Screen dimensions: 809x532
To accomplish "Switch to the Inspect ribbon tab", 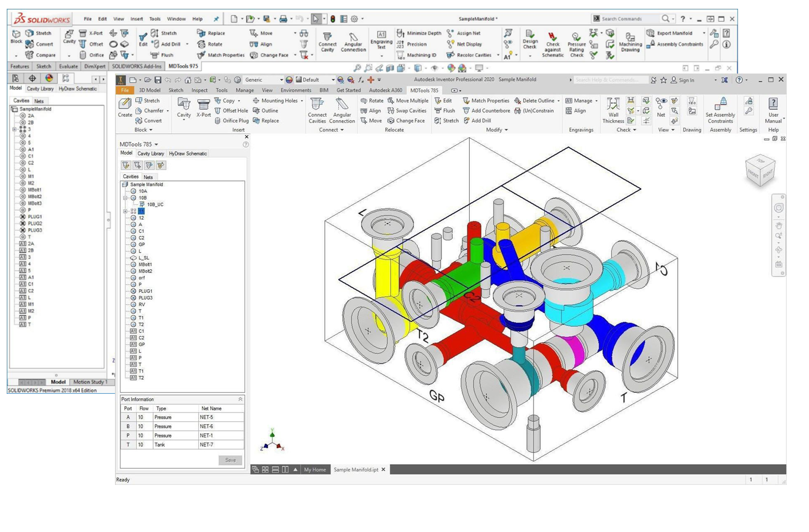I will tap(199, 90).
